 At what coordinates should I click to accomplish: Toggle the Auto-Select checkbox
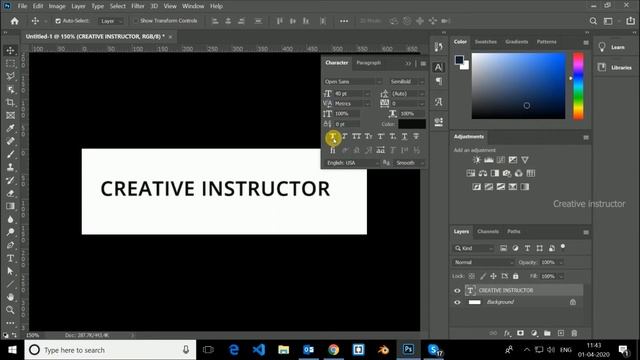pyautogui.click(x=58, y=21)
